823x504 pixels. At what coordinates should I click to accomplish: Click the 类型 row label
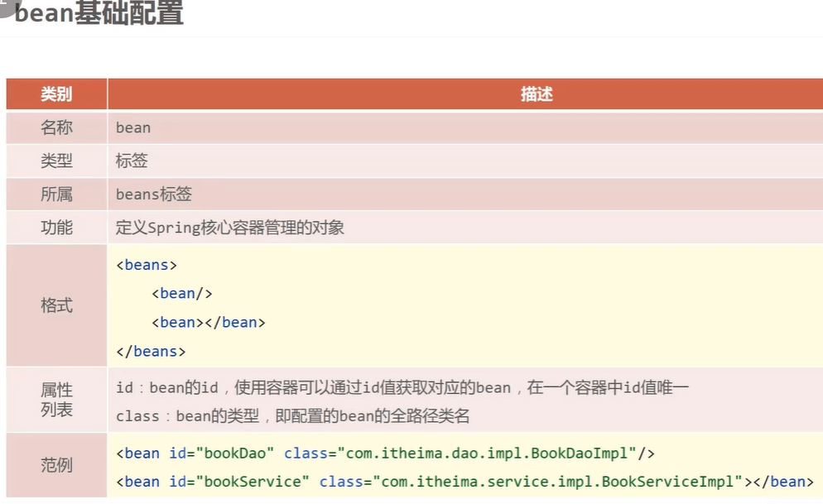[56, 161]
